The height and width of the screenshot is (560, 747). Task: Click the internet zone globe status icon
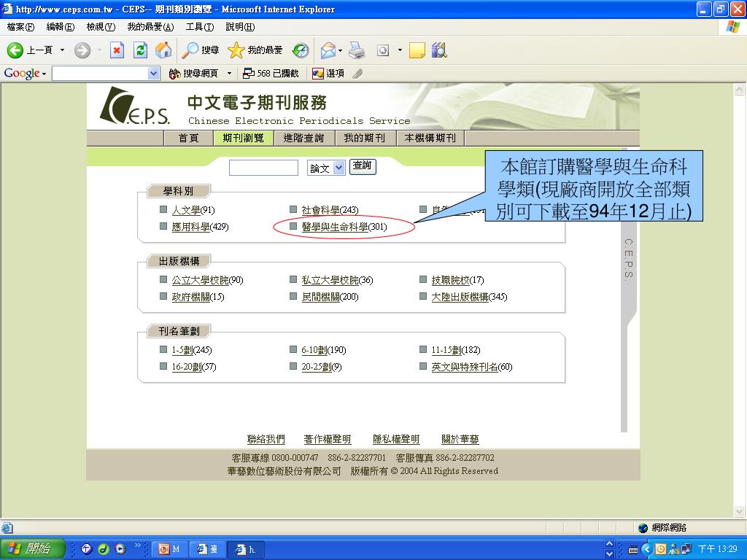tap(643, 528)
